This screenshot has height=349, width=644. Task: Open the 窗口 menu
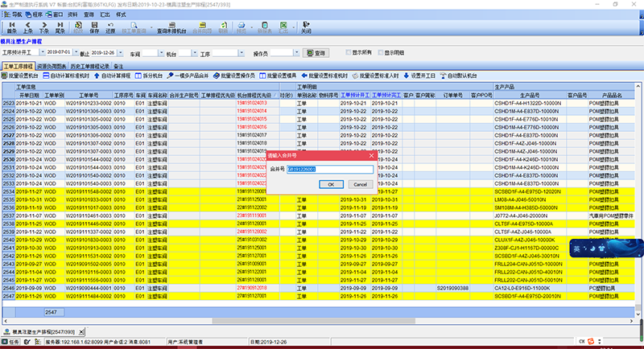pos(55,14)
